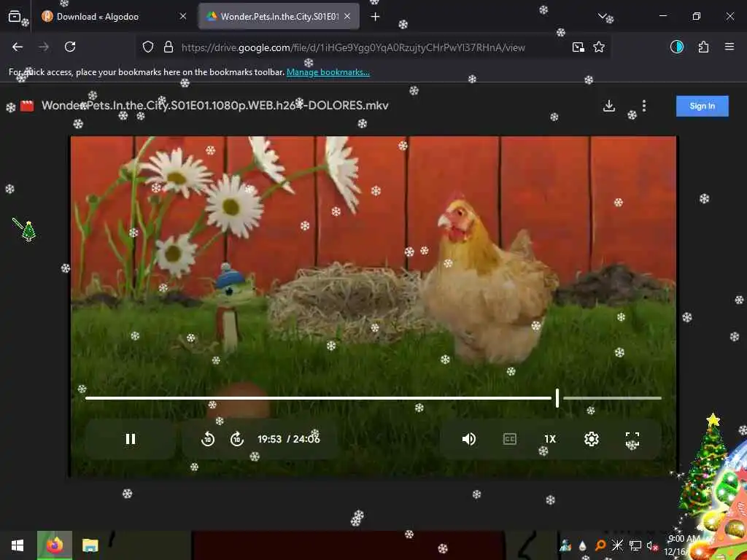Close the Download « Algodoo tab
This screenshot has width=747, height=560.
coord(183,17)
